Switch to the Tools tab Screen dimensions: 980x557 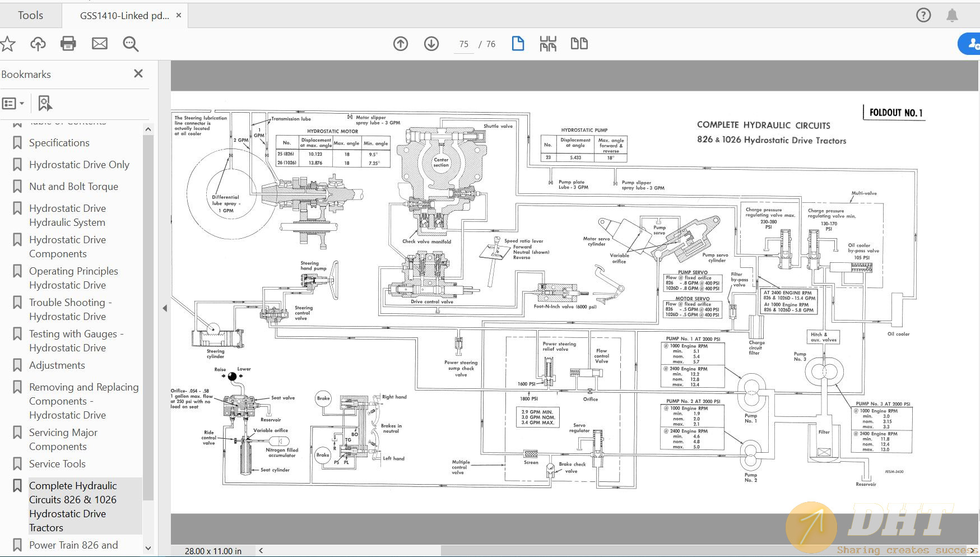point(30,16)
